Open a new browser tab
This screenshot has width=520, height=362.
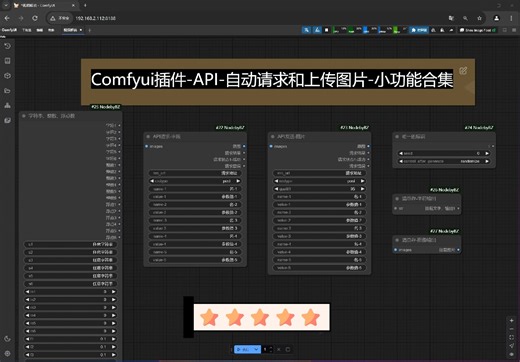pyautogui.click(x=85, y=5)
